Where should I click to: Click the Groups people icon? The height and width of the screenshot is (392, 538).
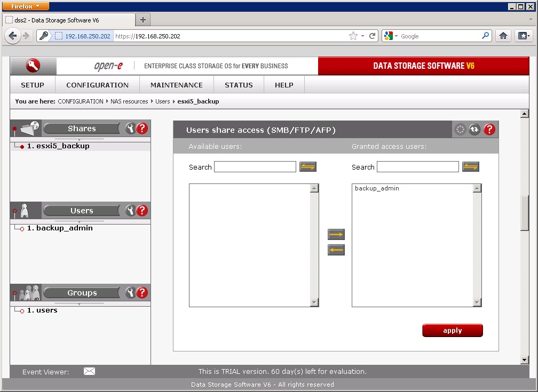[29, 293]
